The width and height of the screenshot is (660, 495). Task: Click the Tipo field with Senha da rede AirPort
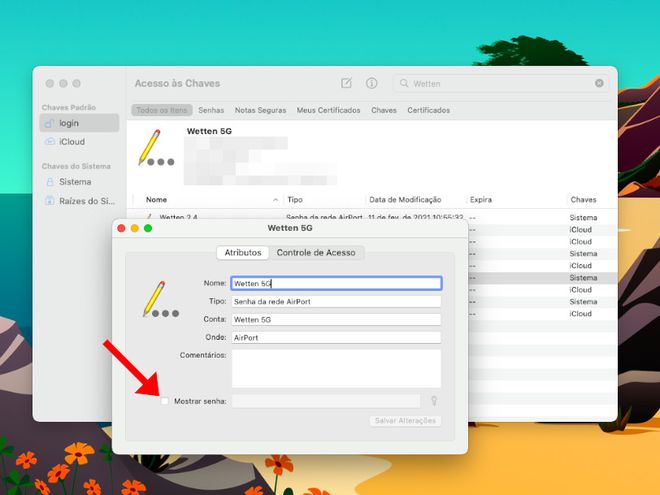pos(336,301)
